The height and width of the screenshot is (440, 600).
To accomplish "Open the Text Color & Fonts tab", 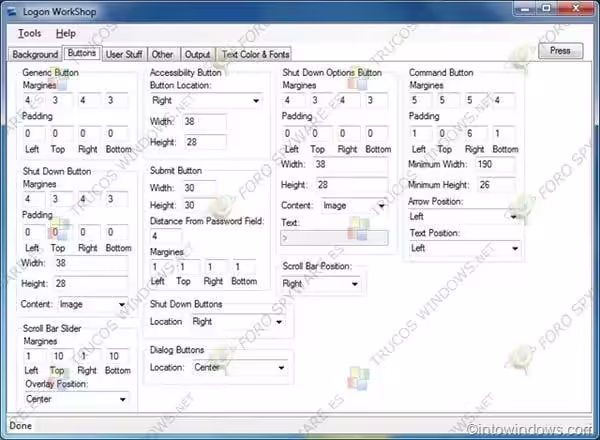I will 255,54.
